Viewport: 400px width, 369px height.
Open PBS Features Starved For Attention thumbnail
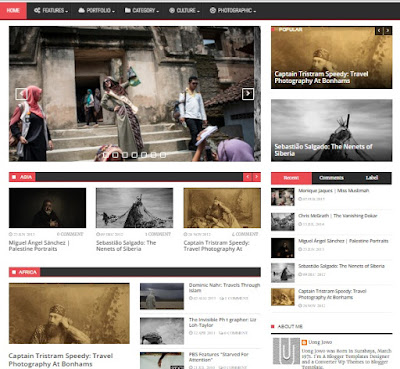tap(162, 360)
